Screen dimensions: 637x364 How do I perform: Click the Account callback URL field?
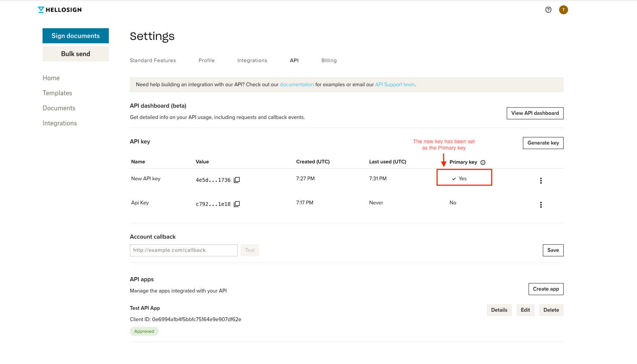(x=183, y=250)
